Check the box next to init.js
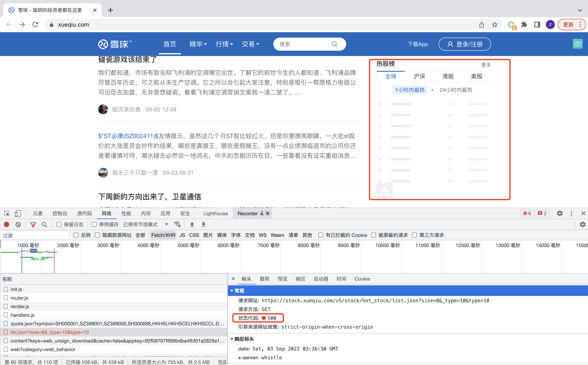 coord(6,289)
